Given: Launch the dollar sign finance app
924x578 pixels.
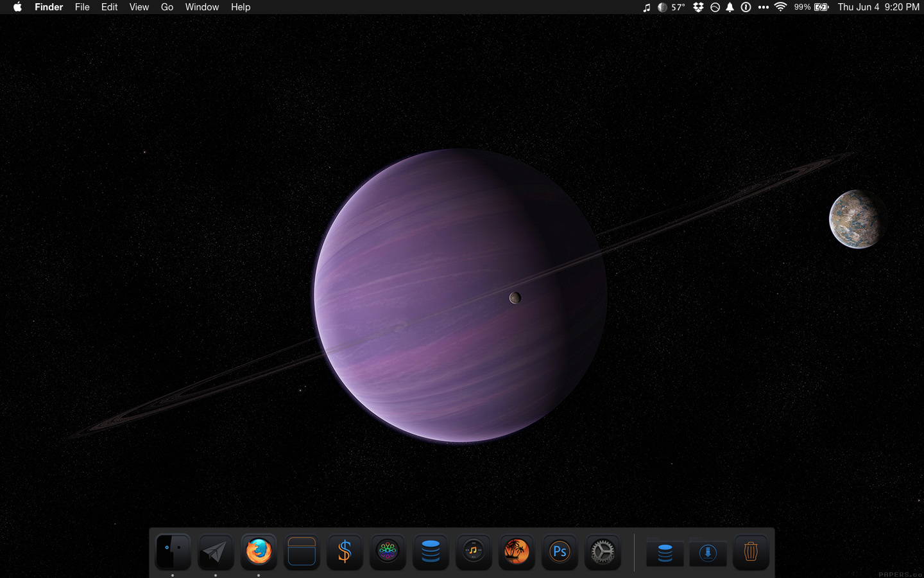Looking at the screenshot, I should tap(345, 552).
